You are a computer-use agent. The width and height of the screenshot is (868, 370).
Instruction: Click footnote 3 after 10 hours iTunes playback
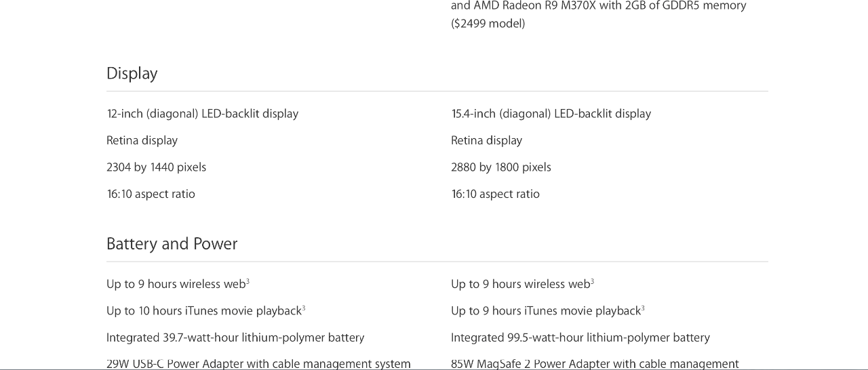click(304, 308)
